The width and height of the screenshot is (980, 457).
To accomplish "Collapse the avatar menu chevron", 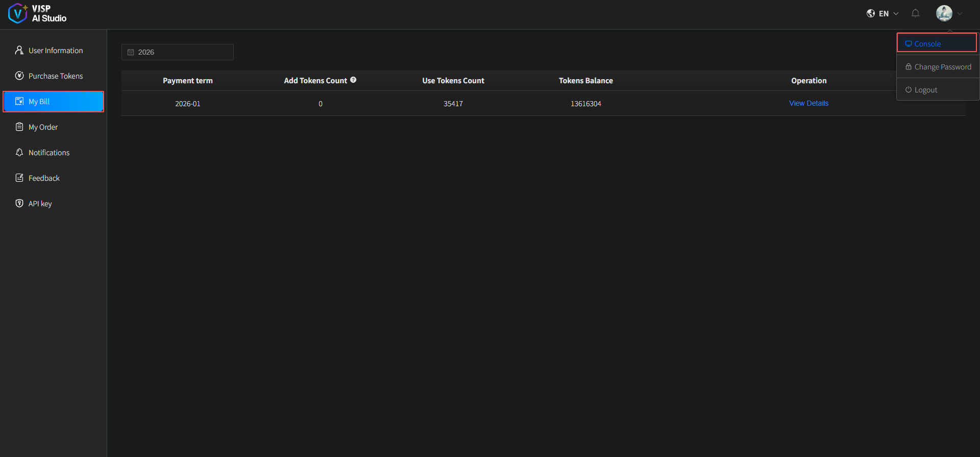I will click(960, 14).
